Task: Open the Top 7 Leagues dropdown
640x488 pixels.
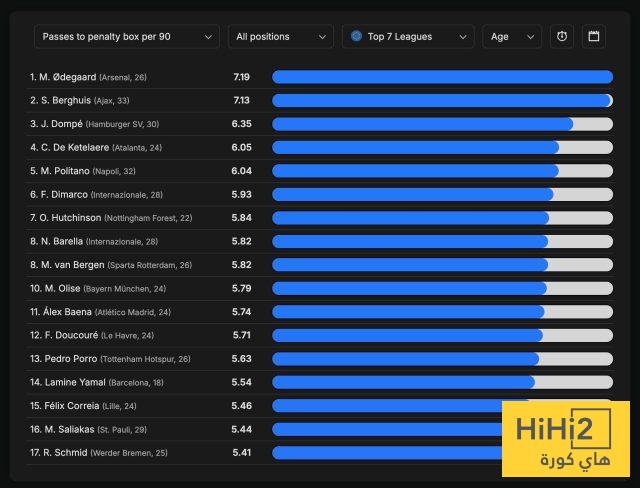Action: (x=408, y=37)
